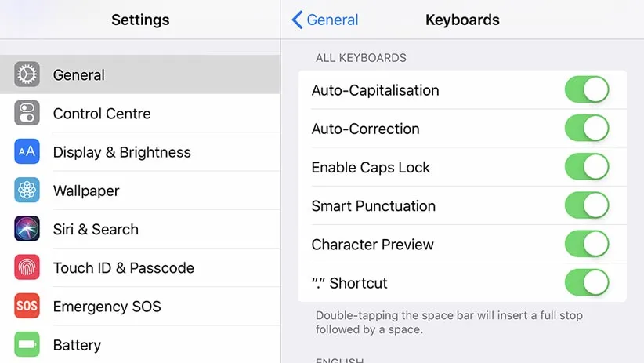Screen dimensions: 644x363
Task: Click the Siri & Search icon
Action: (27, 229)
